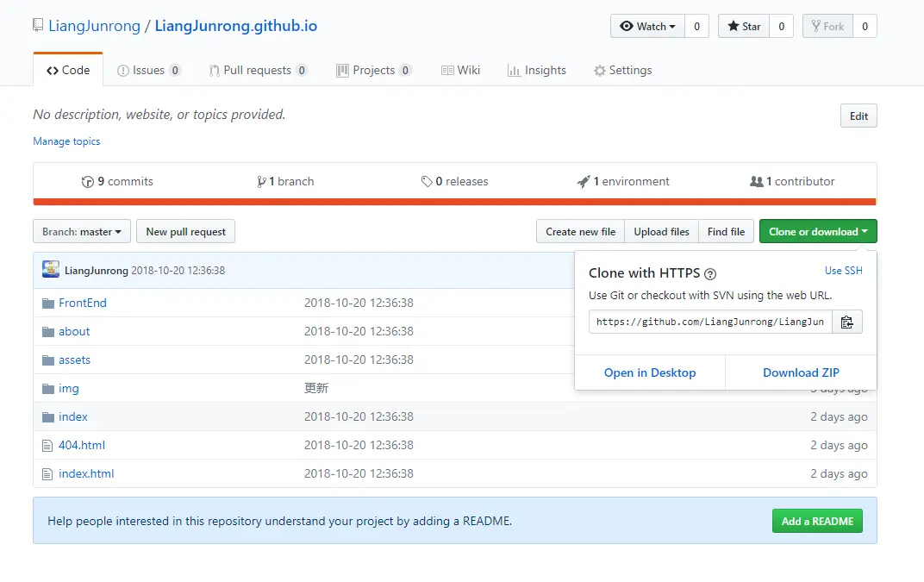
Task: Star this repository
Action: [x=744, y=26]
